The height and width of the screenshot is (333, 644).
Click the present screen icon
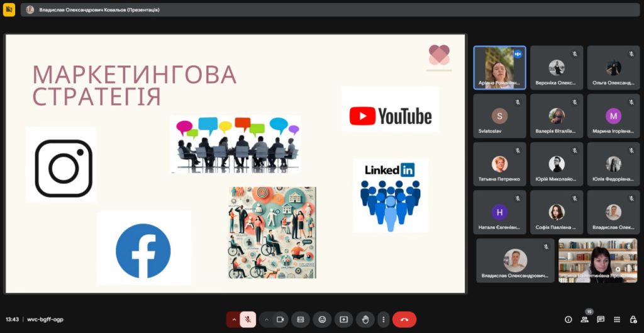point(343,319)
